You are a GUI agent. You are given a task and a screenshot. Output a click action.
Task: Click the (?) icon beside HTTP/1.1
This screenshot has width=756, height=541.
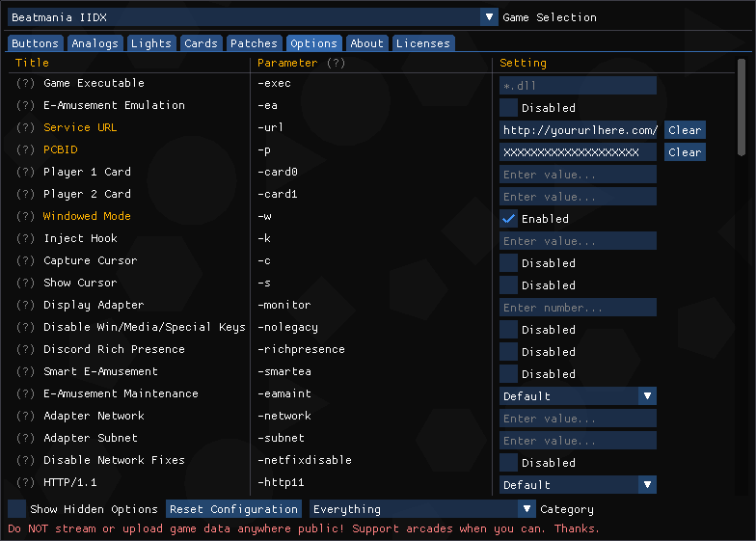(25, 482)
